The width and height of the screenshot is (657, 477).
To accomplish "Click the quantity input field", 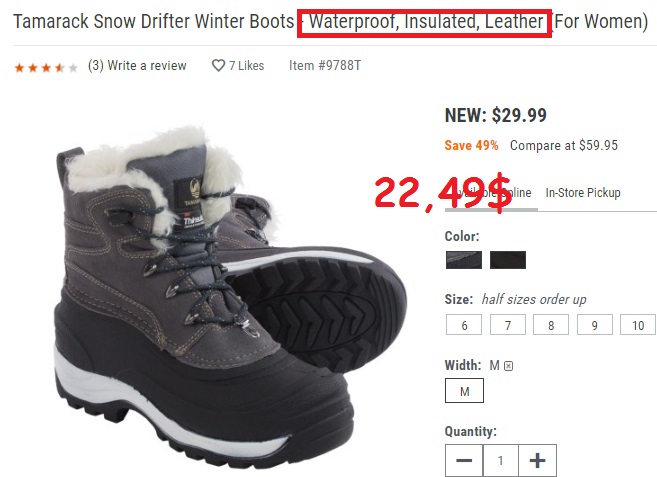I will 501,460.
